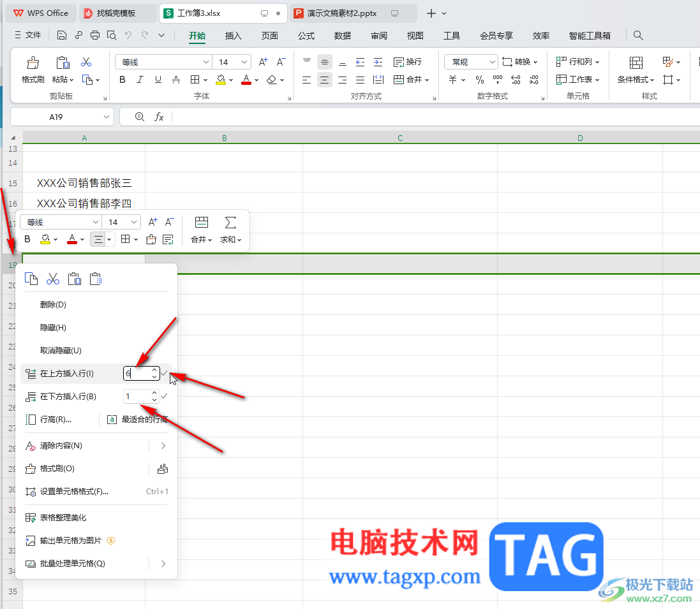
Task: Open the font name 等线 dropdown in ribbon
Action: 206,62
